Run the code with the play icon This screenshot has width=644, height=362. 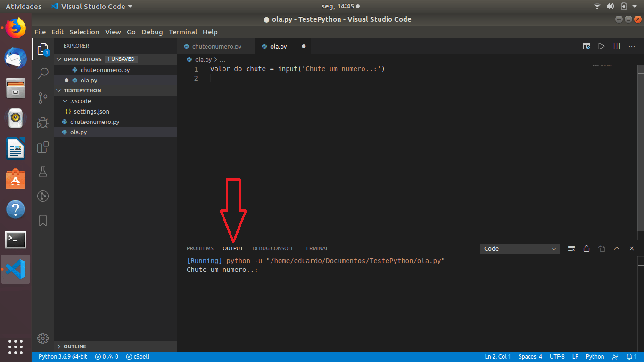tap(601, 46)
